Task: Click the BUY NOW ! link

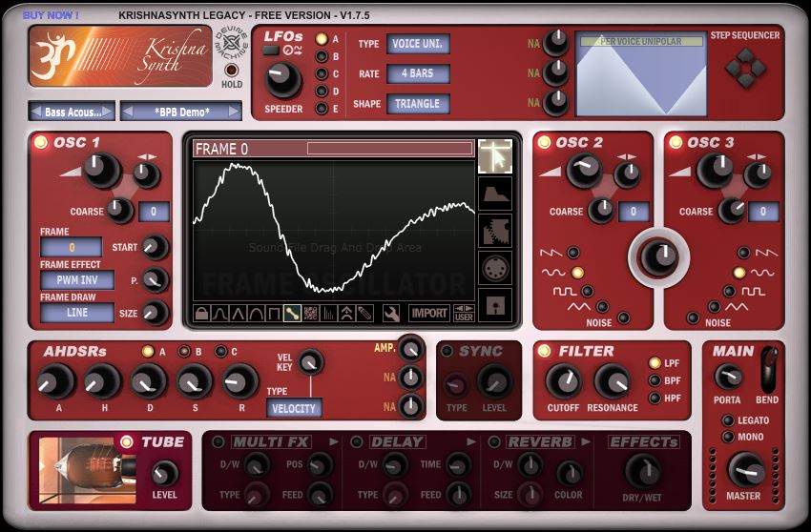Action: pyautogui.click(x=51, y=15)
